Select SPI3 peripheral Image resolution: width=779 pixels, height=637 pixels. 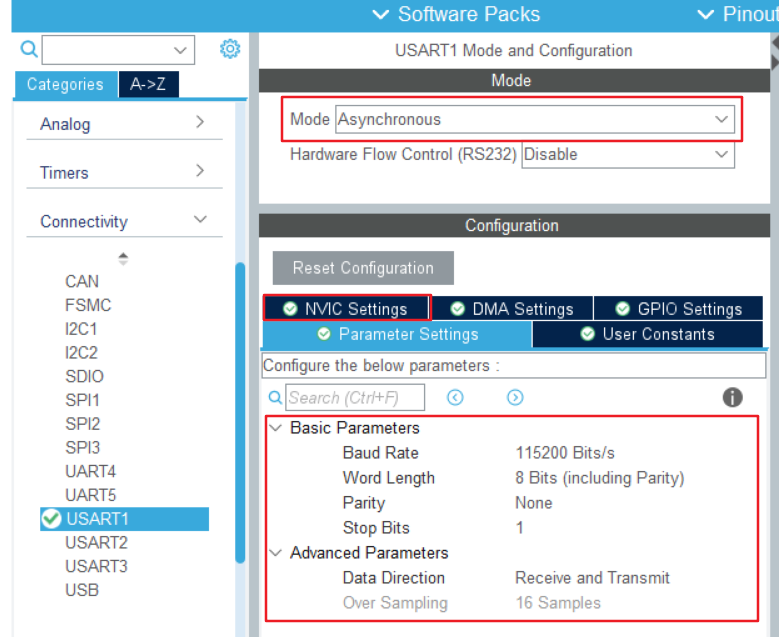82,448
